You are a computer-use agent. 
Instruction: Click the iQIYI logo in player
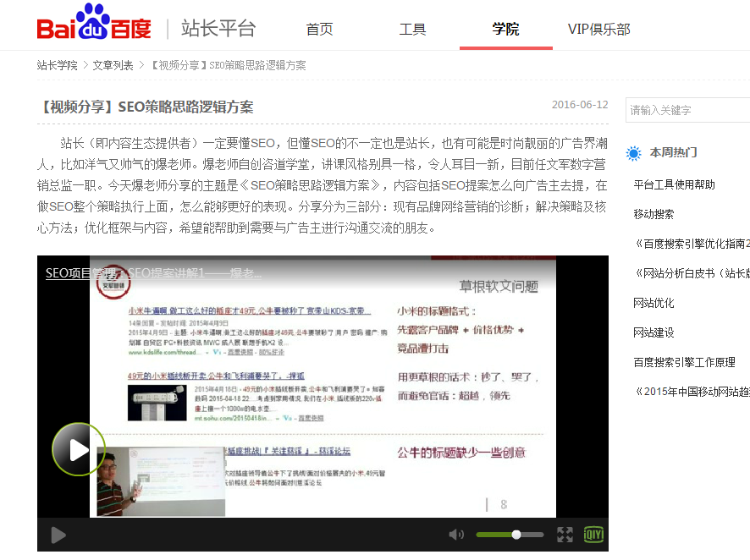coord(594,535)
